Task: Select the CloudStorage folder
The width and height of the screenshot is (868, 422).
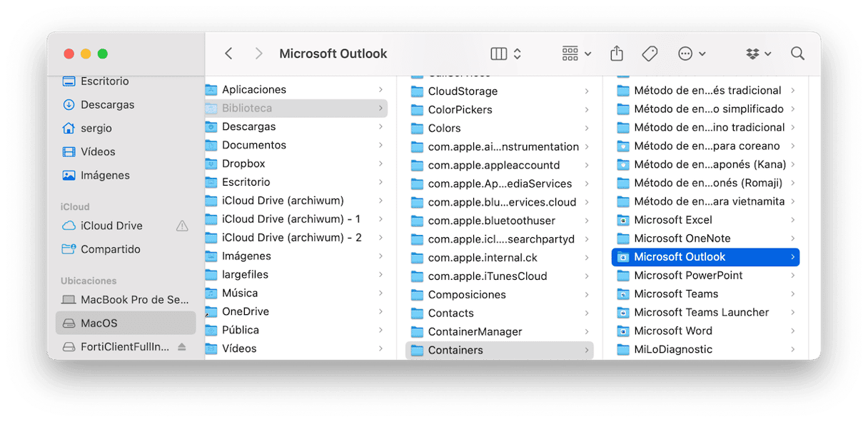Action: (x=500, y=91)
